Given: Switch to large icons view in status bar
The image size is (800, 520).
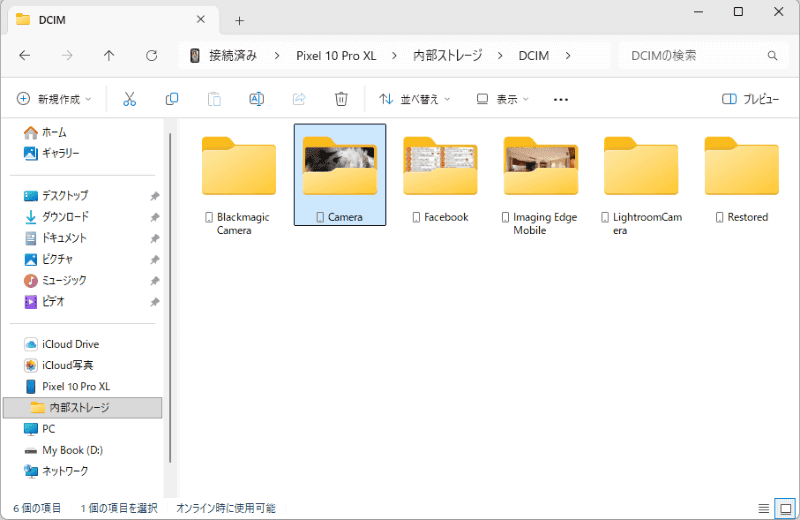Looking at the screenshot, I should tap(786, 508).
